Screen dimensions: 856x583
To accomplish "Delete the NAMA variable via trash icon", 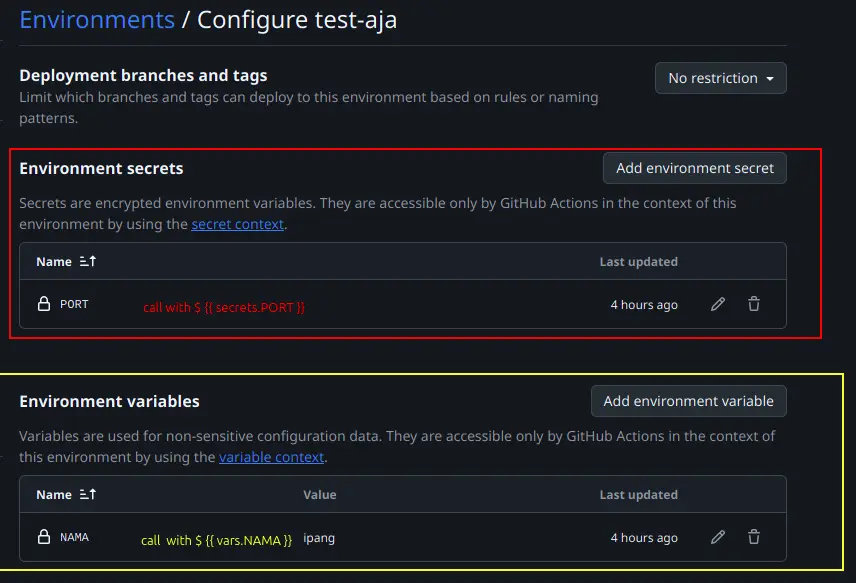I will pyautogui.click(x=753, y=537).
